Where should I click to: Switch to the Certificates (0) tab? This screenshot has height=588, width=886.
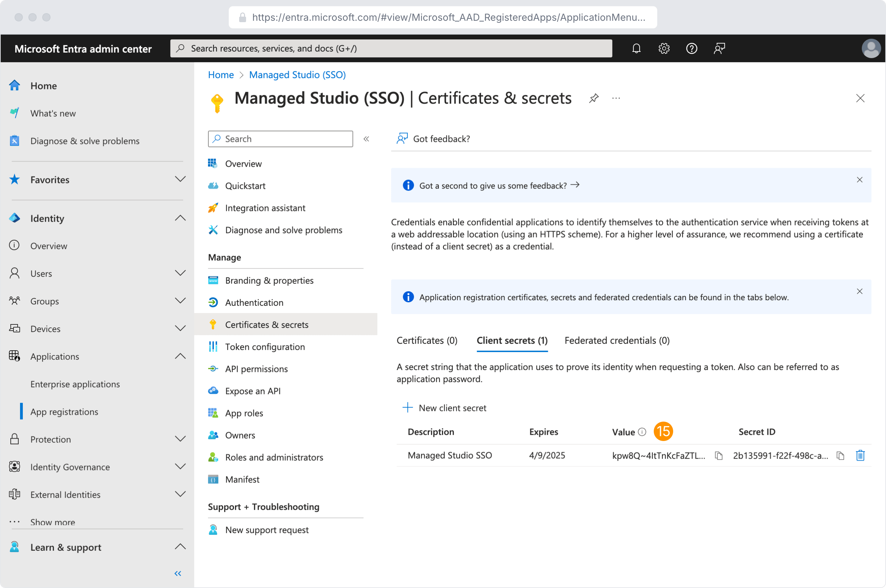coord(427,340)
